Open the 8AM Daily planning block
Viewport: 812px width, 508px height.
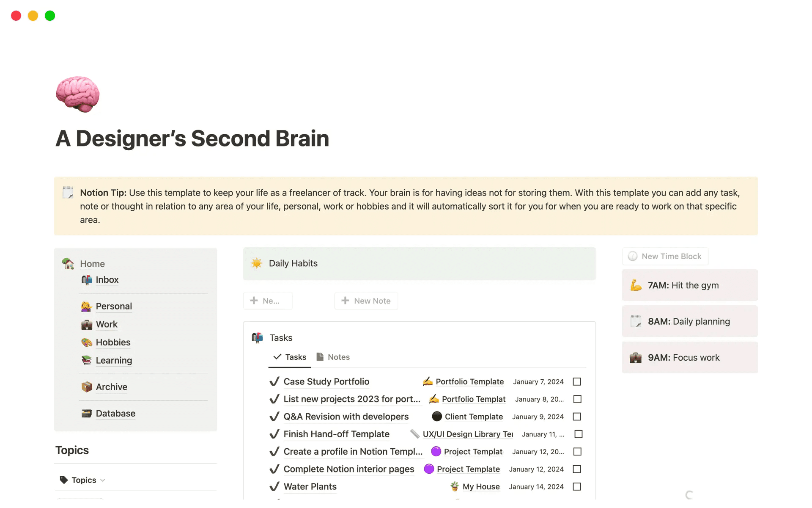[689, 322]
